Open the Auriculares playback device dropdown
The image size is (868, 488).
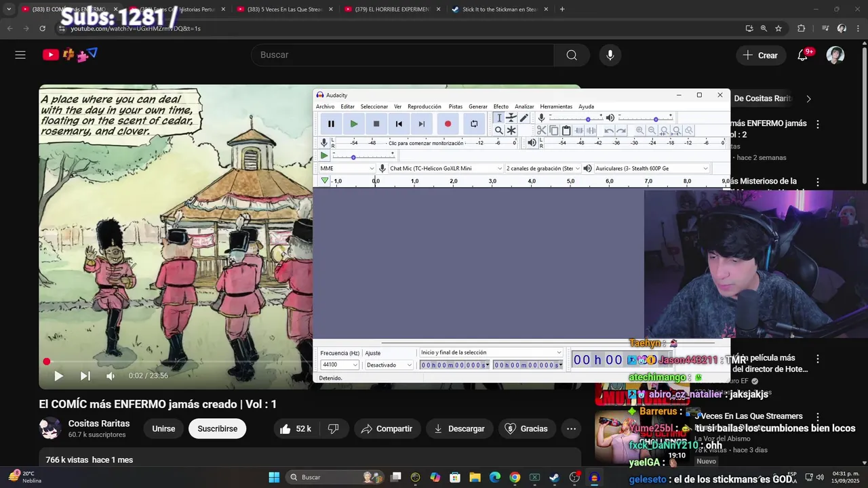[x=651, y=168]
